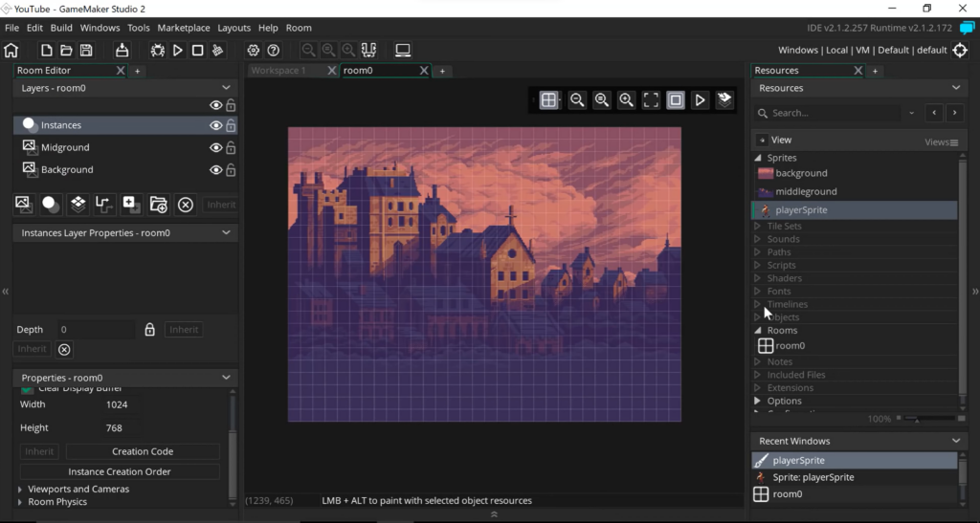Hide the Midground layer
The image size is (980, 523).
[215, 148]
